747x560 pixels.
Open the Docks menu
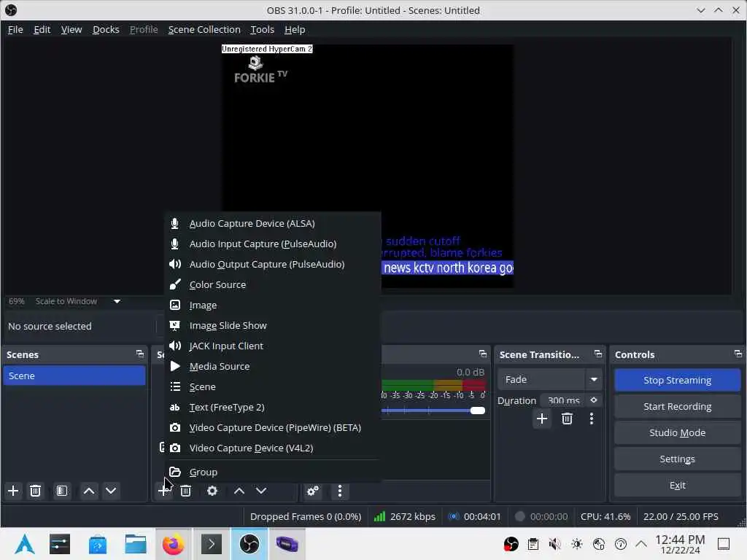106,29
